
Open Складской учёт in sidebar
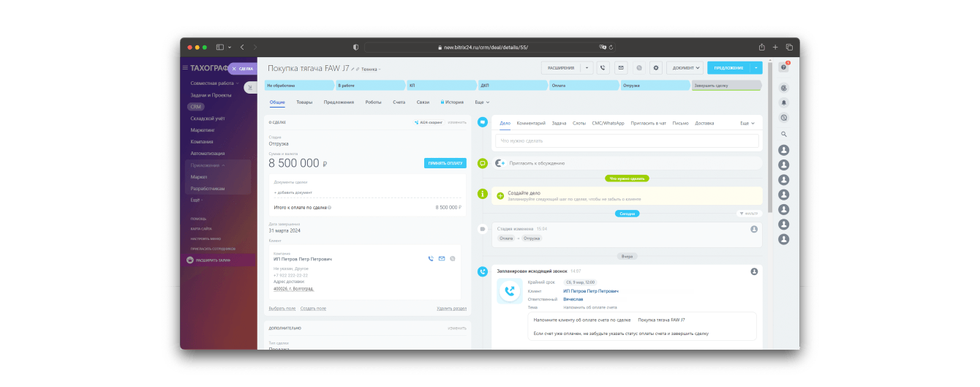click(208, 119)
